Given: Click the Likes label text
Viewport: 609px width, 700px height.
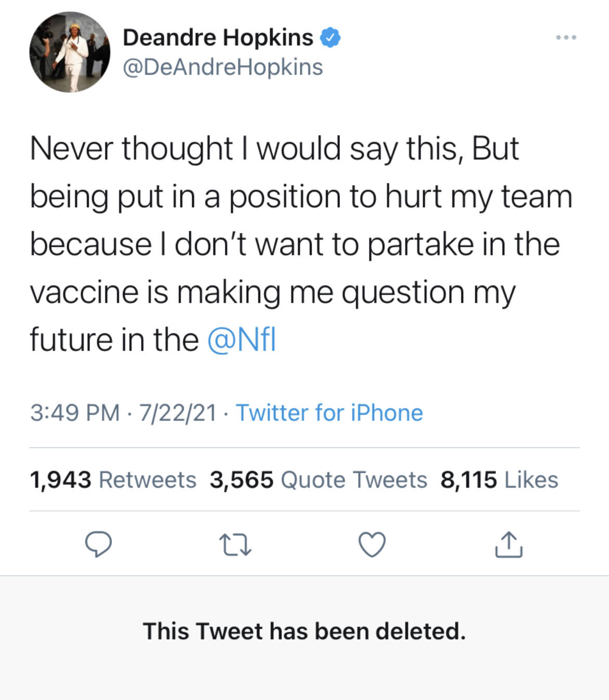Looking at the screenshot, I should pyautogui.click(x=531, y=480).
